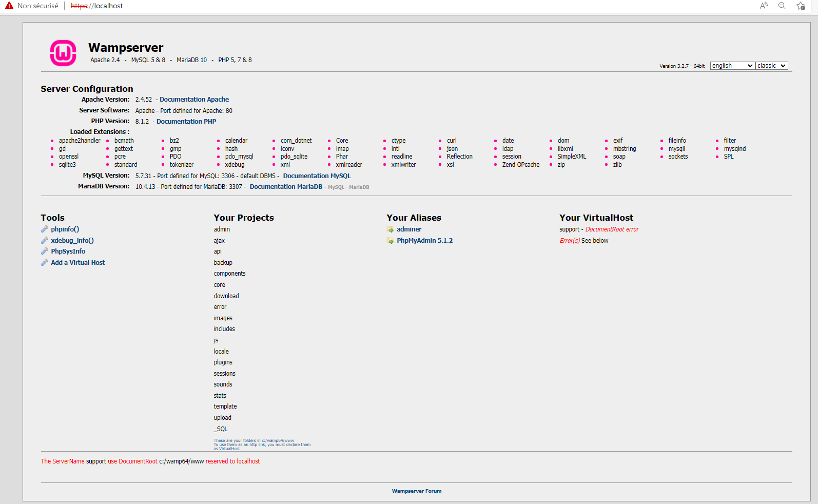Click the support VirtualHost entry

[569, 229]
